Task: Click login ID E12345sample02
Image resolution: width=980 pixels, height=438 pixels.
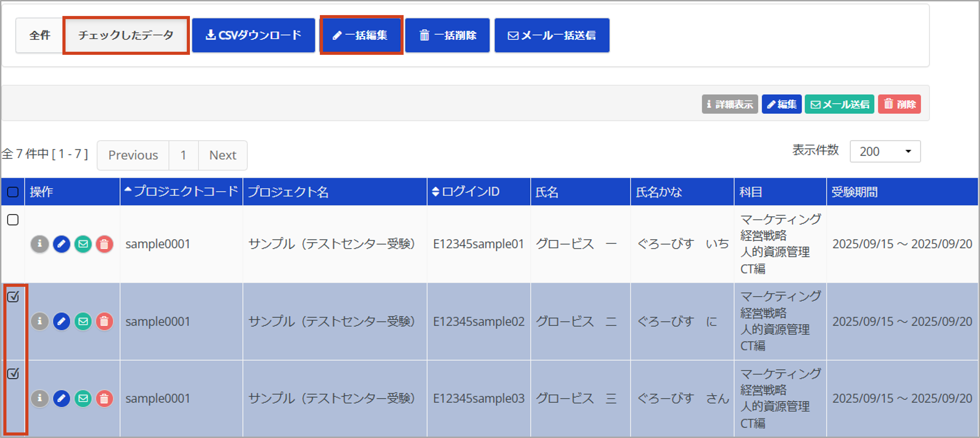Action: point(479,322)
